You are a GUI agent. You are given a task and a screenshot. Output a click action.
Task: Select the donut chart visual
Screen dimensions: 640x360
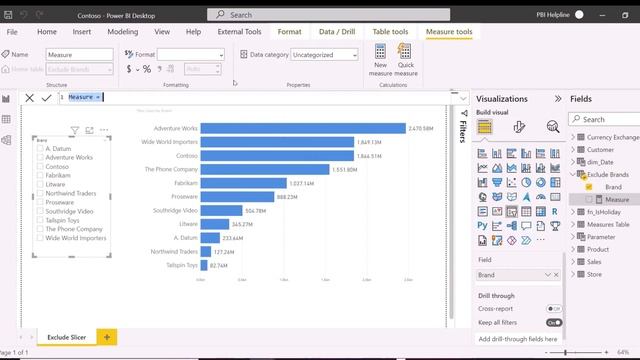[x=540, y=182]
